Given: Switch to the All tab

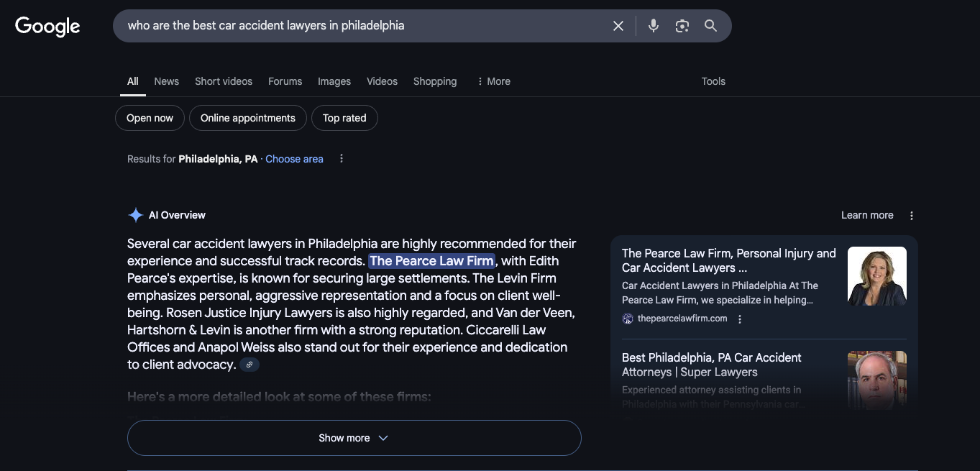Looking at the screenshot, I should [x=133, y=81].
